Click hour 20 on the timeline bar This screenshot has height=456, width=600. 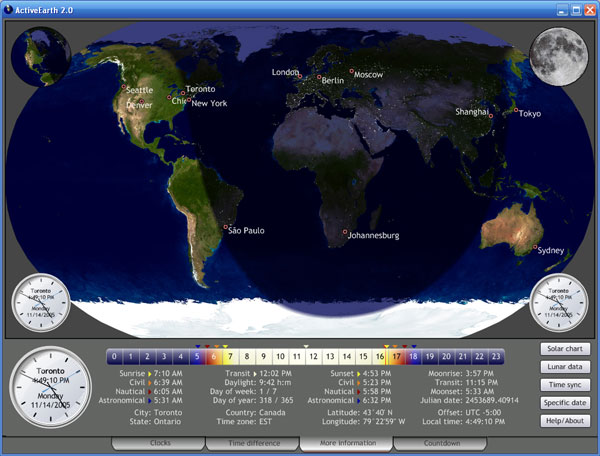(446, 357)
